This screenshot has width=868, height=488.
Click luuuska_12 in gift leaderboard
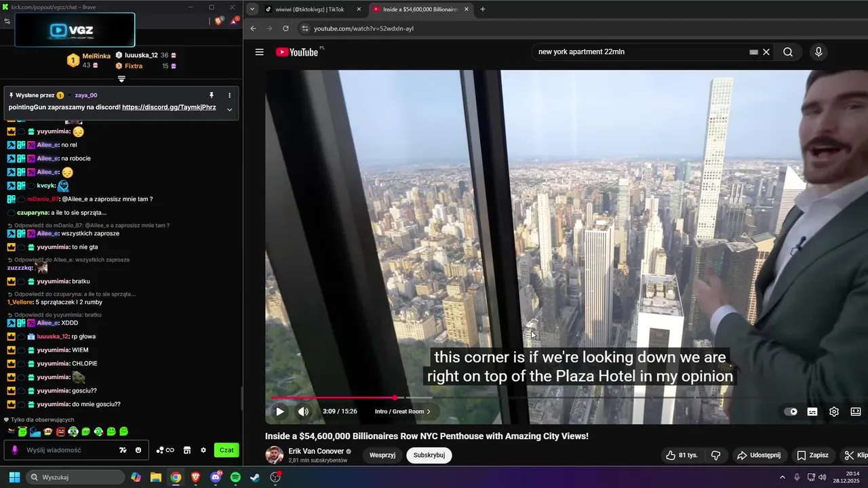(141, 56)
